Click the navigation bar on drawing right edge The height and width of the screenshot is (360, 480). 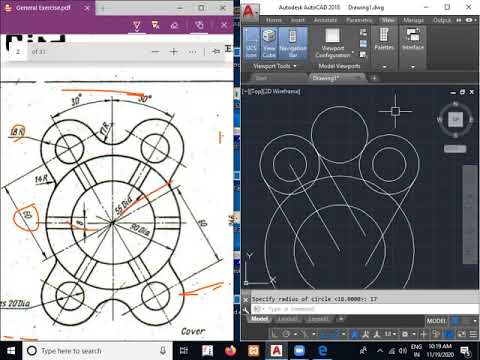(x=470, y=215)
